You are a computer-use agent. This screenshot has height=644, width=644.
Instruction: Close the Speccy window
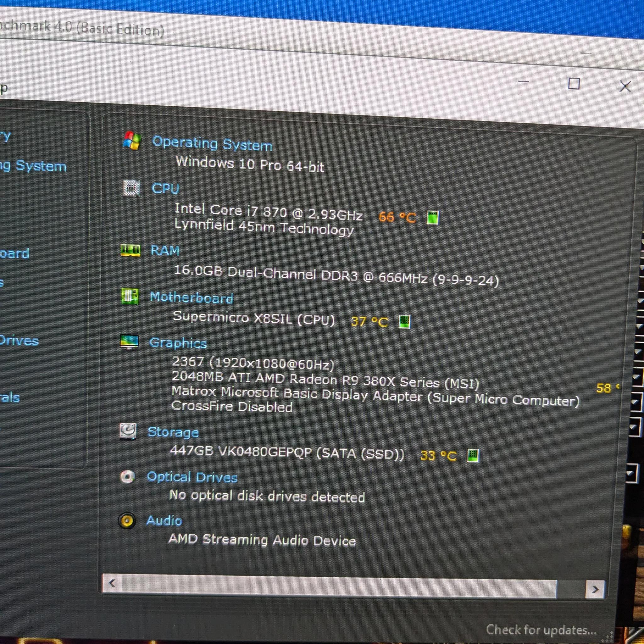(x=625, y=86)
